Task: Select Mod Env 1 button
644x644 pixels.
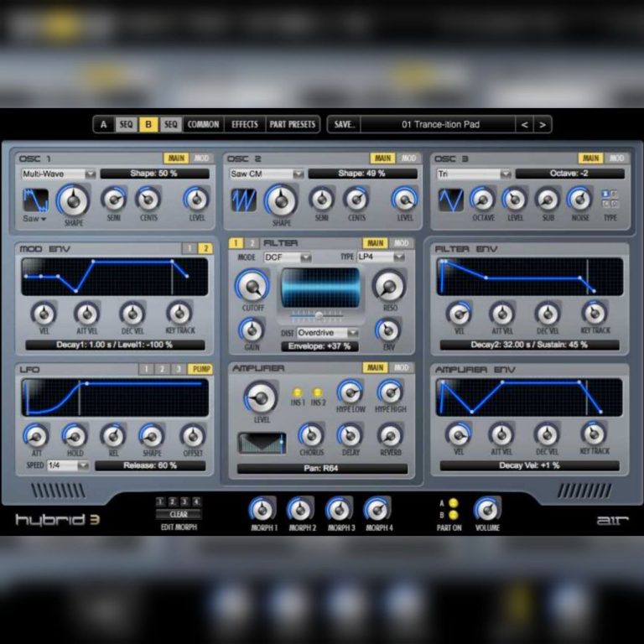Action: coord(190,248)
